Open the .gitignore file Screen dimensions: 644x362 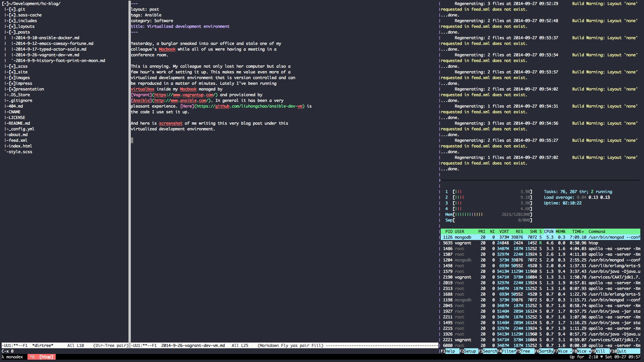[x=20, y=101]
